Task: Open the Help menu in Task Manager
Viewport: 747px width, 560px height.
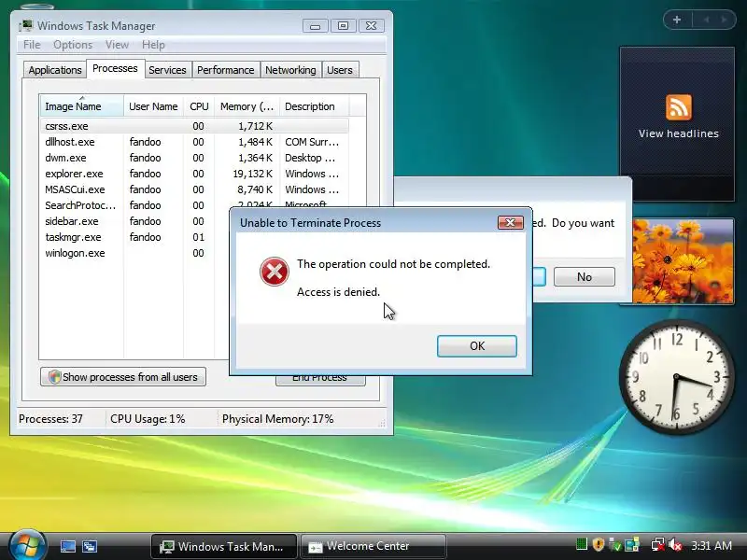Action: (153, 45)
